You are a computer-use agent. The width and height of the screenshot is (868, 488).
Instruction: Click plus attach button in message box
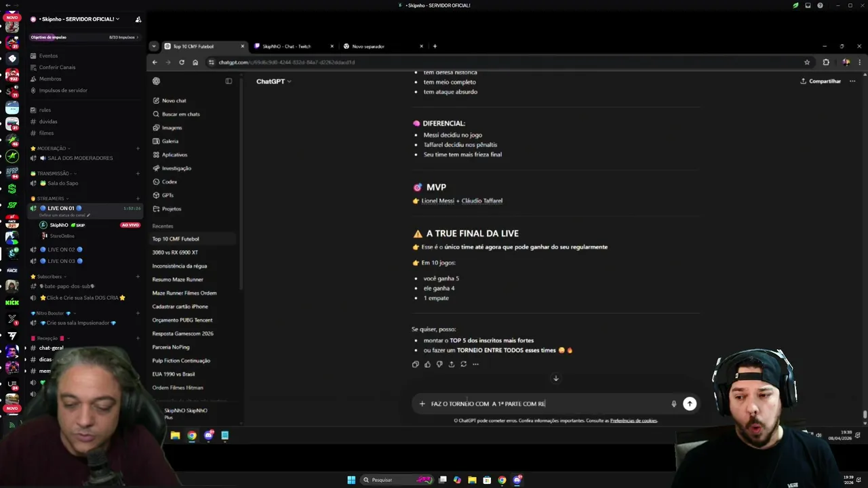pos(422,404)
